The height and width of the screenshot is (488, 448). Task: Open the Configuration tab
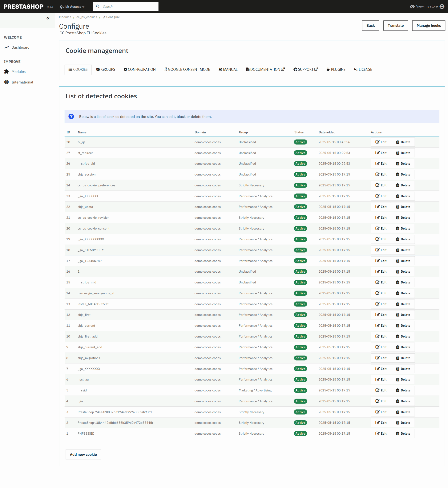[x=140, y=69]
